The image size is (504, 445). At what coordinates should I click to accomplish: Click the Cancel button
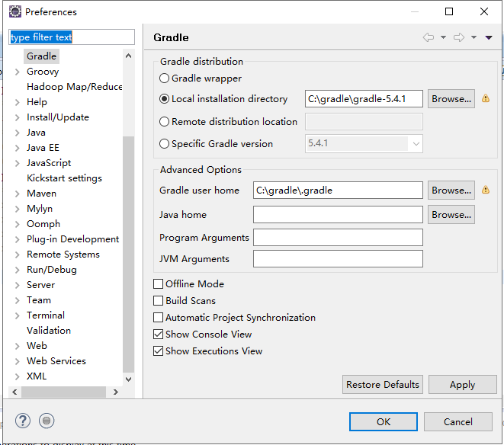(458, 421)
